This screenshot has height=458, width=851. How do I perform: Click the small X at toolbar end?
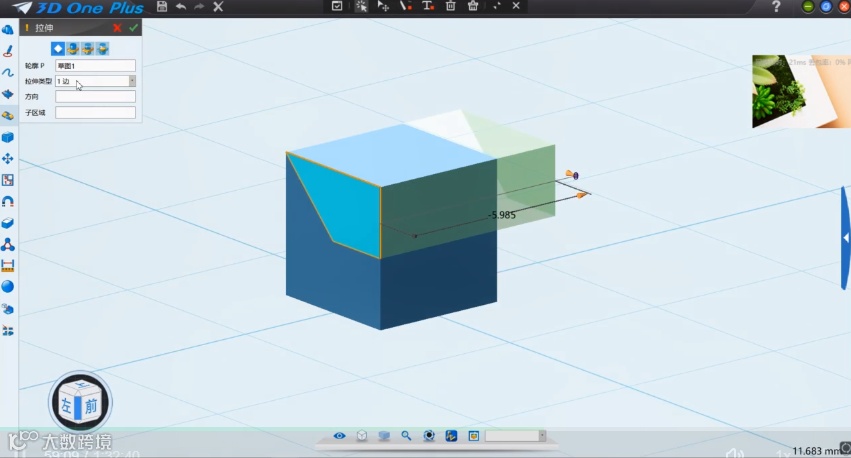516,5
